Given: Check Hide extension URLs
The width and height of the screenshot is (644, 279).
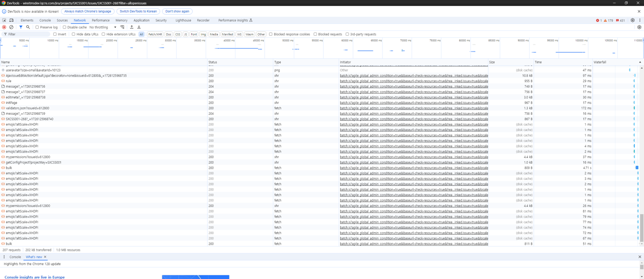Looking at the screenshot, I should click(104, 34).
